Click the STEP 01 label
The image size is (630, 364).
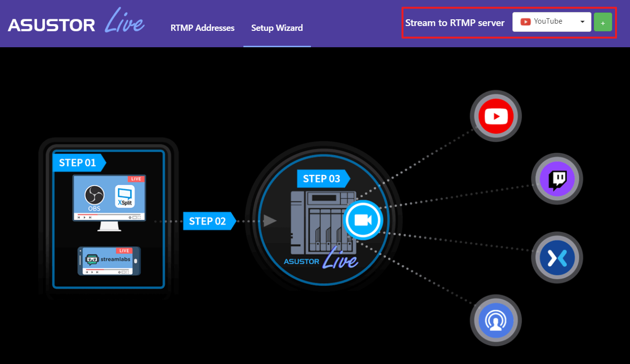(79, 162)
